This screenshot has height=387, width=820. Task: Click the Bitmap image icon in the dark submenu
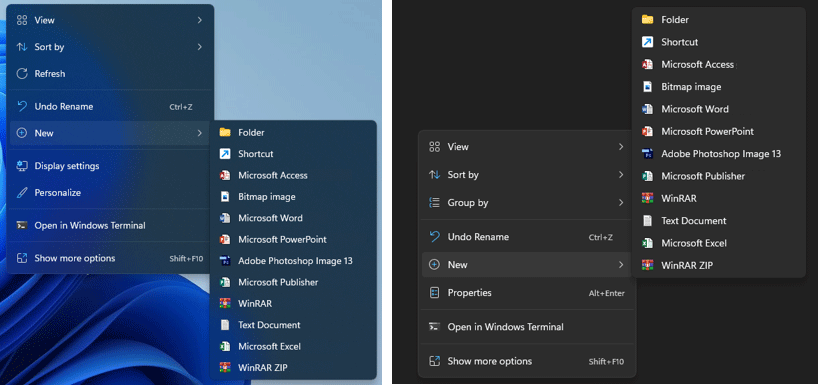pos(647,87)
